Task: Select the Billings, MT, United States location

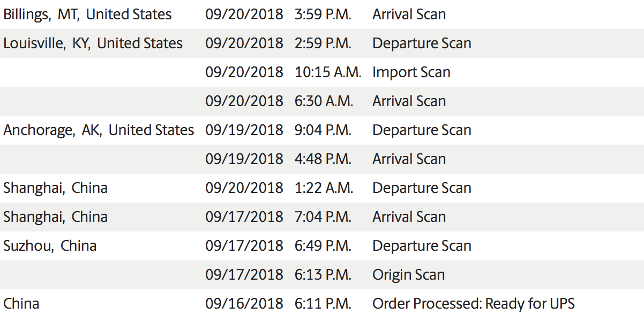Action: [x=88, y=14]
